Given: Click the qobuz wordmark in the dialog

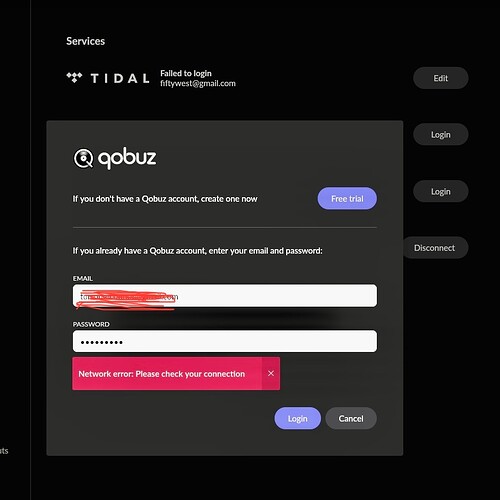Looking at the screenshot, I should (127, 158).
